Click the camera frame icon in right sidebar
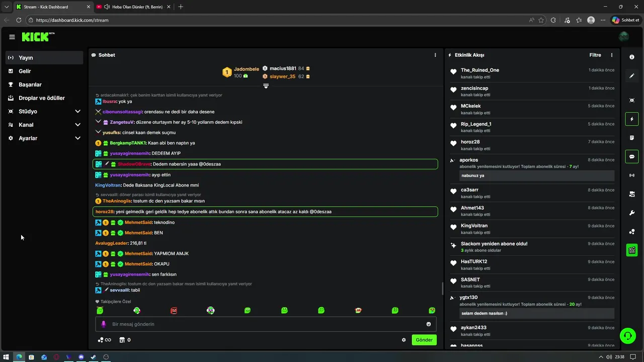Image resolution: width=644 pixels, height=362 pixels. [x=632, y=100]
